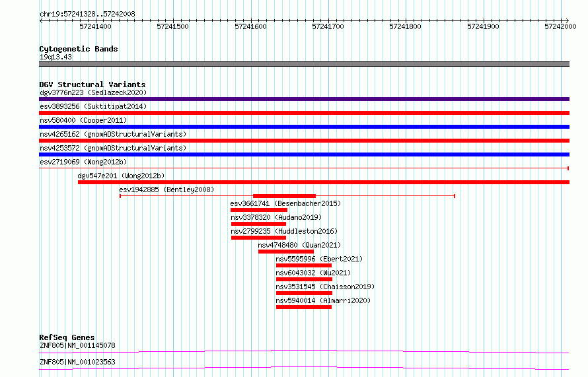The image size is (588, 377).
Task: Open the nsv5595996 (Ebert2021) label
Action: [319, 259]
